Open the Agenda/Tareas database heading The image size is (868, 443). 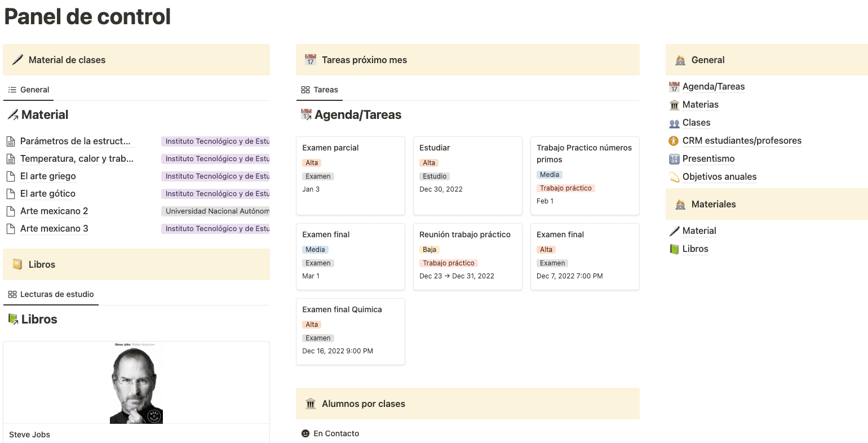357,115
